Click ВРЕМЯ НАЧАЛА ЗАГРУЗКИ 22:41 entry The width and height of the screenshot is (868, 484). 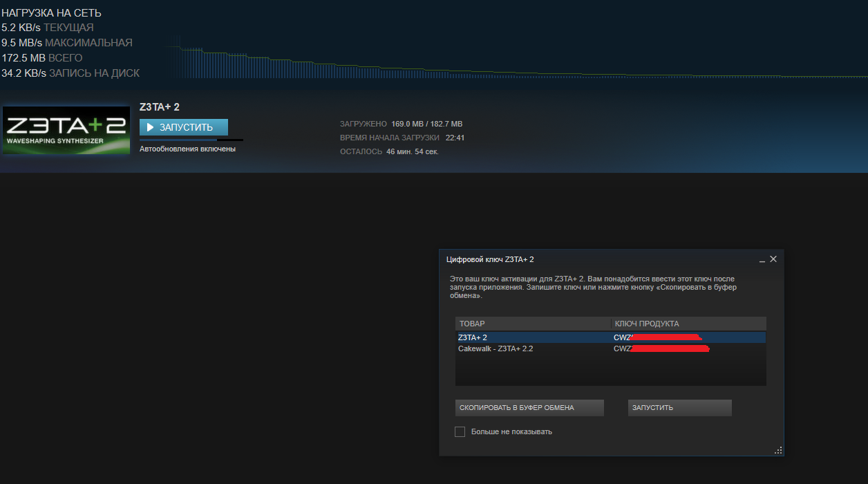click(x=402, y=138)
